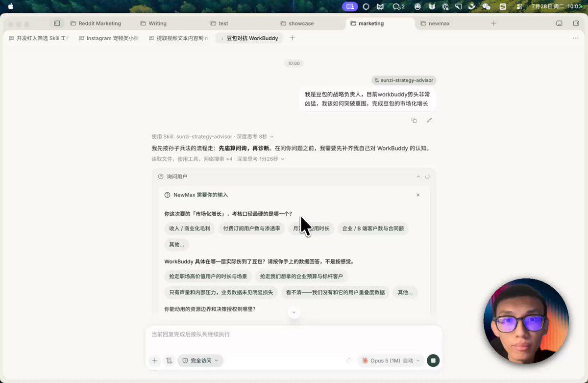Click the date 7月28日 周二 in menu bar
The image size is (588, 383).
[547, 6]
